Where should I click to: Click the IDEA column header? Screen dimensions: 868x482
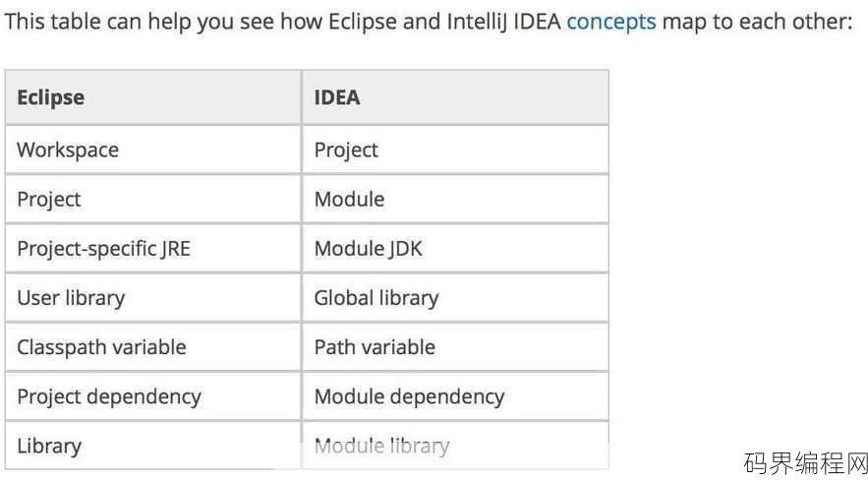455,97
